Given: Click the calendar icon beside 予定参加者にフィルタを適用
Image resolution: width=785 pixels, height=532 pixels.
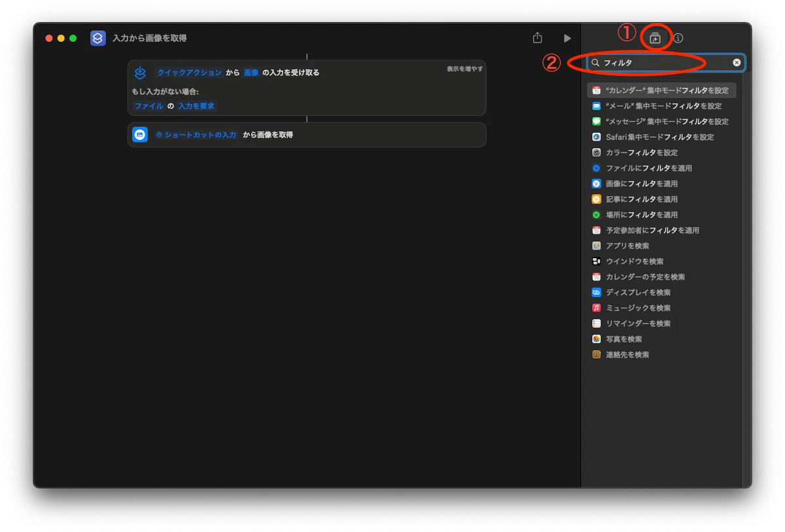Looking at the screenshot, I should coord(596,230).
